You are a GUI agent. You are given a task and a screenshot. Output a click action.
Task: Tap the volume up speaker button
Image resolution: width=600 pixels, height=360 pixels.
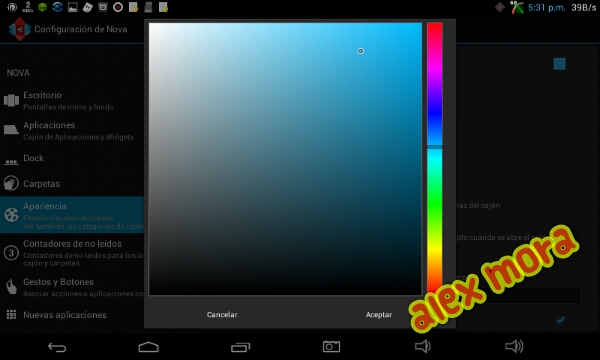(514, 347)
